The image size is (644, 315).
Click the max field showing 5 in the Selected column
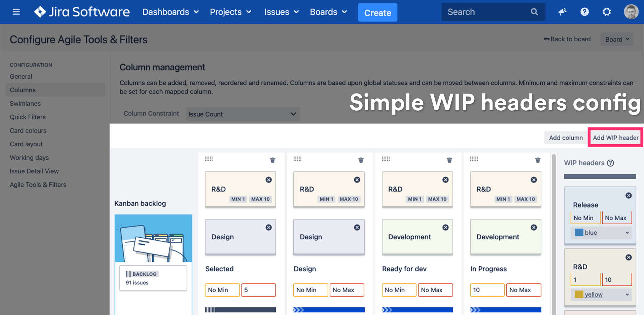(258, 290)
